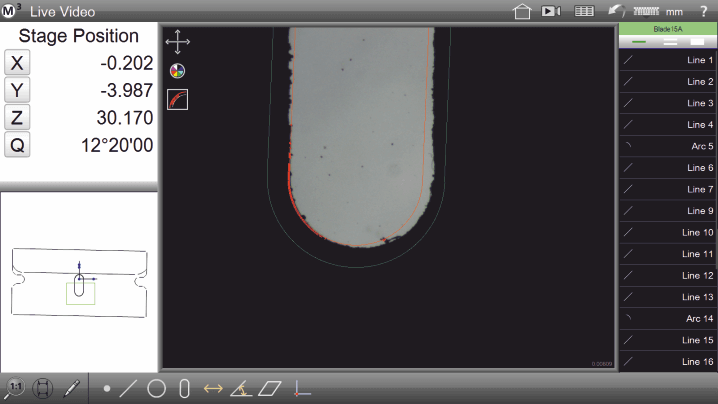Select the distance measurement tool
Screen dimensions: 718x404
[212, 389]
